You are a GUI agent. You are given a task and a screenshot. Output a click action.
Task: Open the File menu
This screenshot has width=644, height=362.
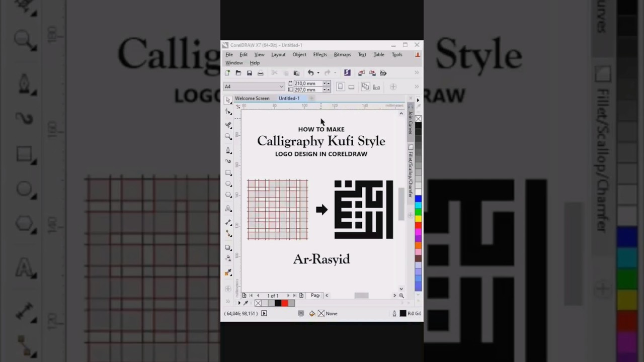pyautogui.click(x=229, y=55)
